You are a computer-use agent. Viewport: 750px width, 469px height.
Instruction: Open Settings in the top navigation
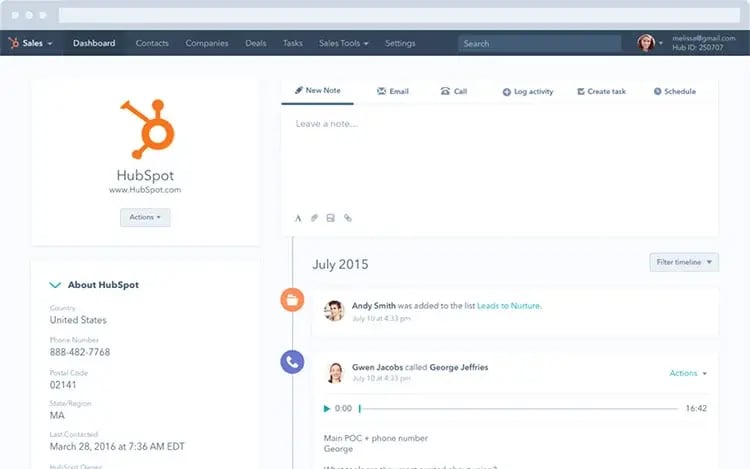[400, 43]
